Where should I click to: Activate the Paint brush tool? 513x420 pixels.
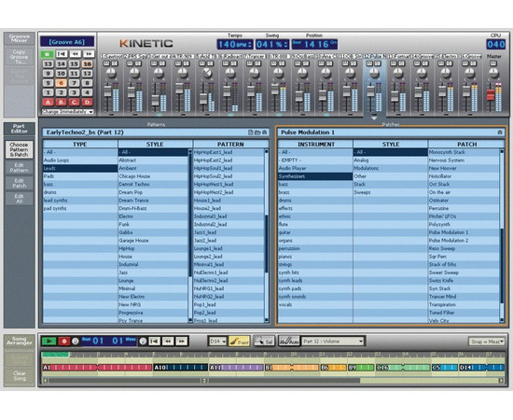coord(239,342)
